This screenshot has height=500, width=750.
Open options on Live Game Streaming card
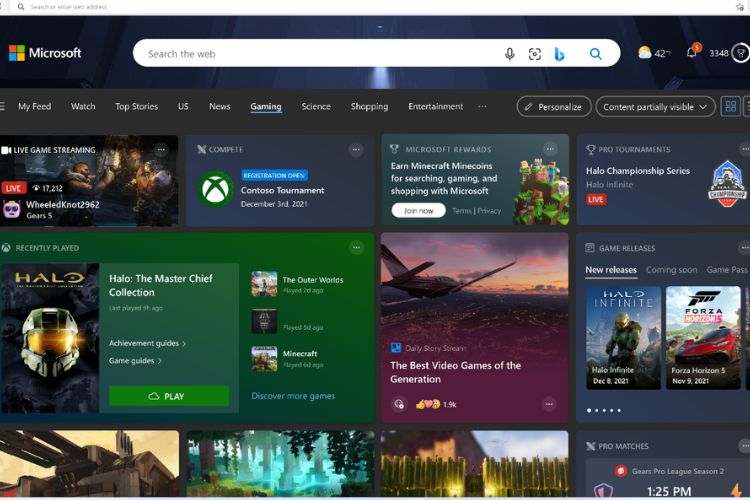click(161, 150)
